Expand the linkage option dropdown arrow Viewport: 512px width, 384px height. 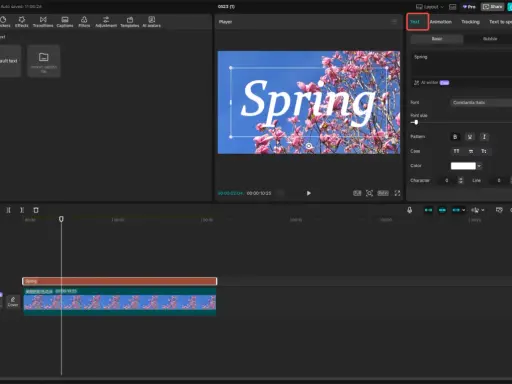pyautogui.click(x=464, y=210)
